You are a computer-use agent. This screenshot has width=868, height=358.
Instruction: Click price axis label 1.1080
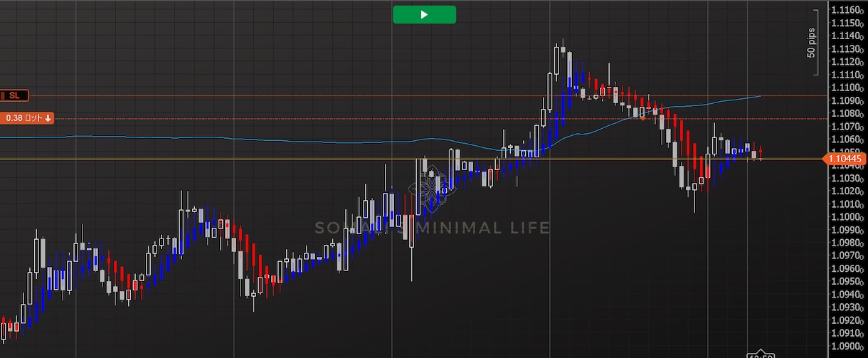tap(849, 114)
